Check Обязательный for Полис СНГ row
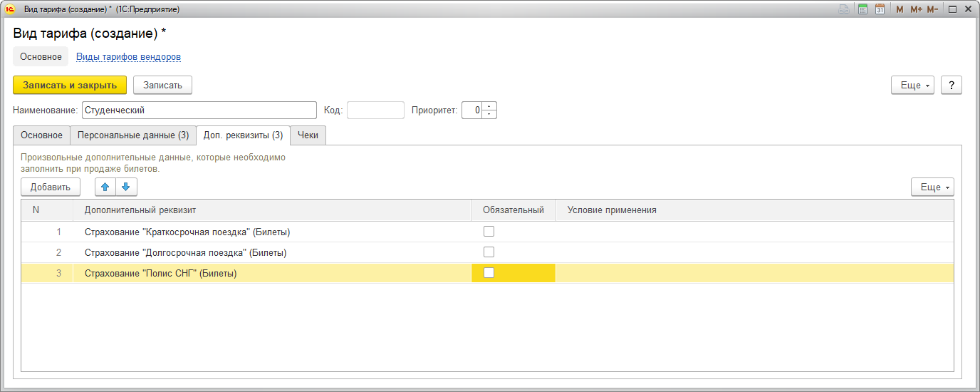 (x=489, y=272)
